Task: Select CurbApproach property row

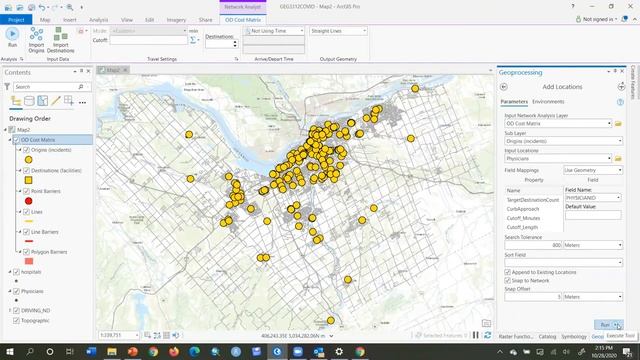Action: pyautogui.click(x=533, y=209)
